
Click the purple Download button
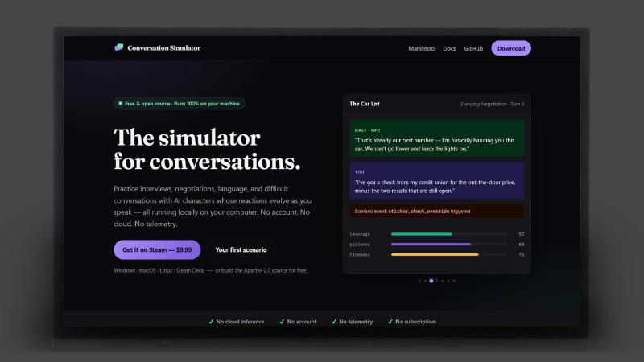[511, 48]
